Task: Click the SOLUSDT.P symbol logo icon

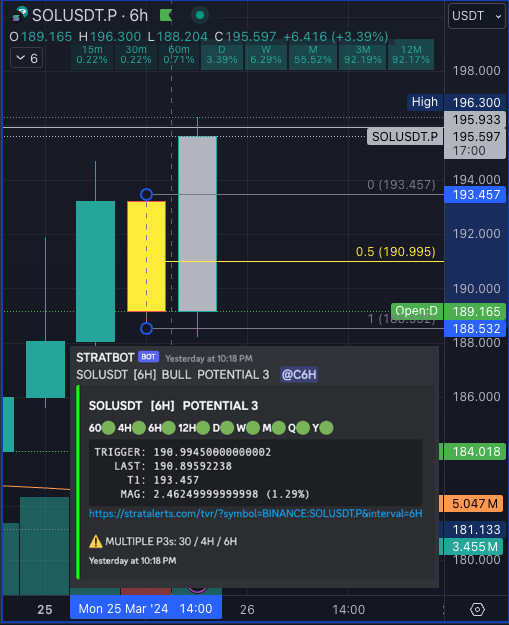Action: click(19, 15)
